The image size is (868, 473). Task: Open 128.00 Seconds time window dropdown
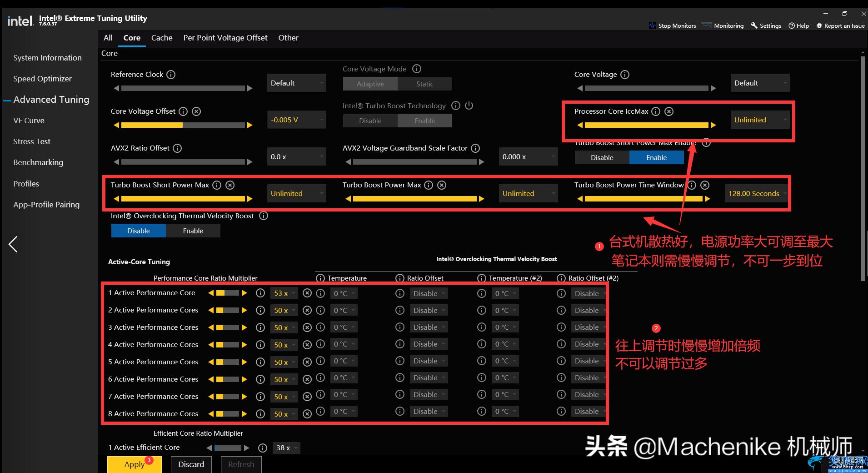click(756, 193)
